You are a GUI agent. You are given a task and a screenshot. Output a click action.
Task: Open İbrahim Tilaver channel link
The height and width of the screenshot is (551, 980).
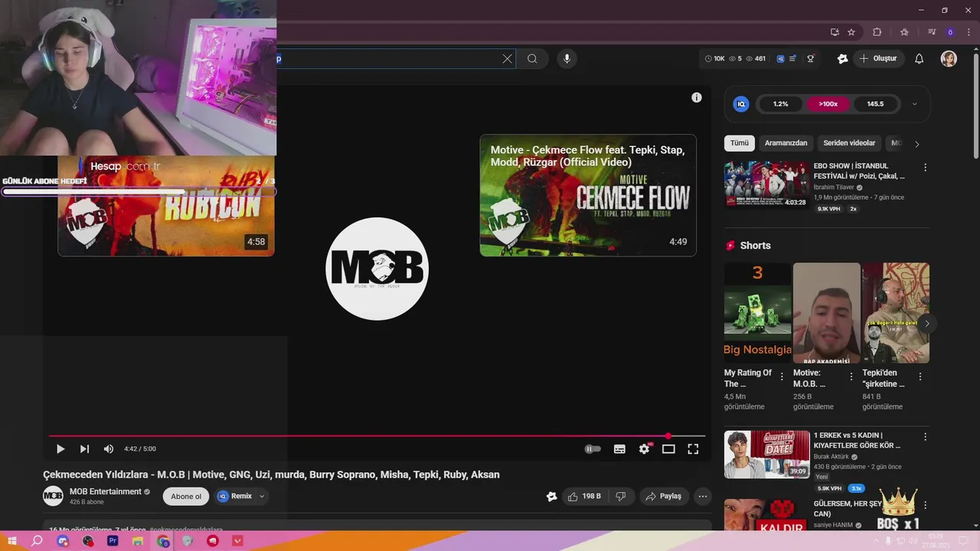click(x=834, y=187)
